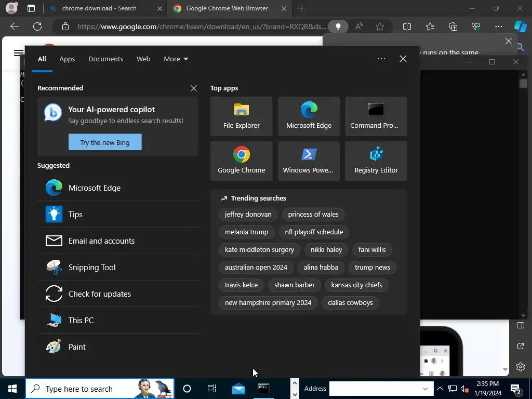
Task: Open Edge tab actions menu icon
Action: tap(31, 8)
